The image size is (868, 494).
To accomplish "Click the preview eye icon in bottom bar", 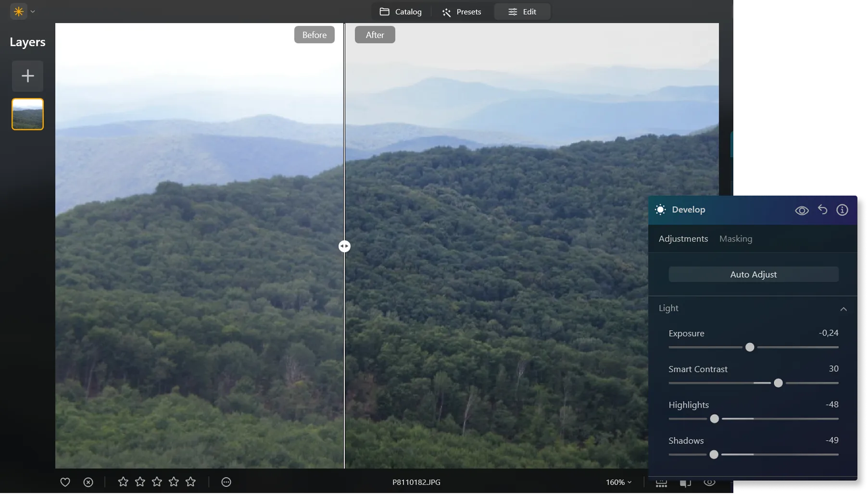I will (709, 482).
